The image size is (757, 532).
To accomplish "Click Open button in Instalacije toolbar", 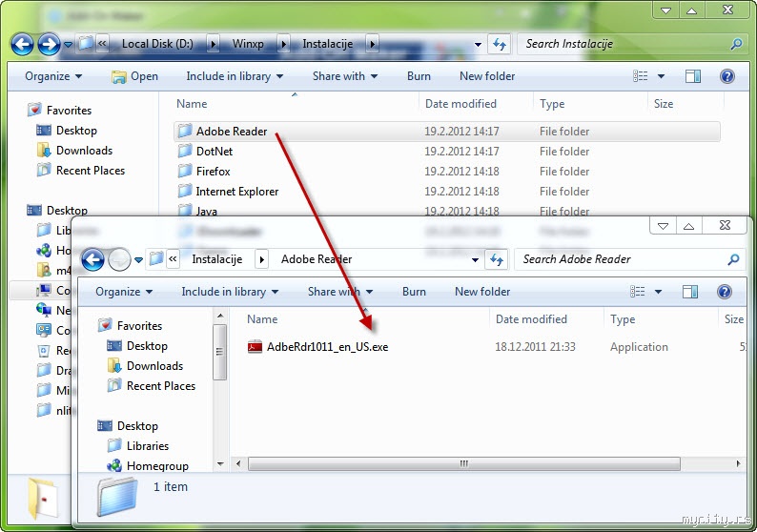I will point(134,76).
